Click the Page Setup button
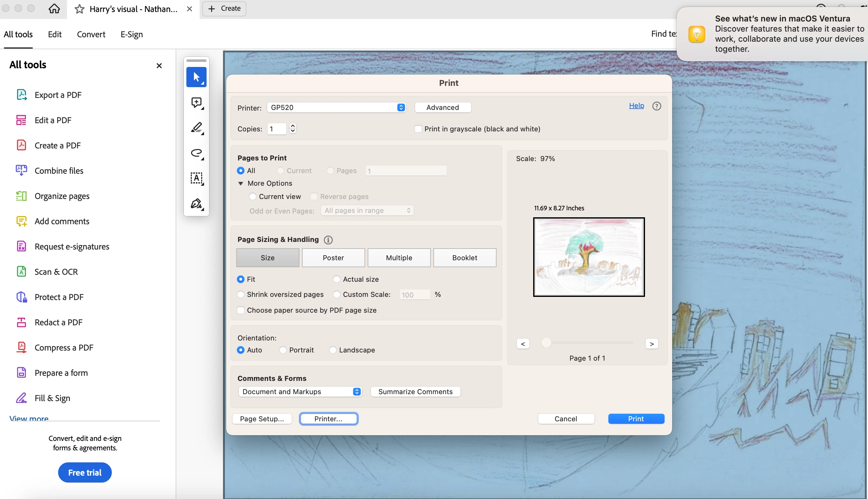The width and height of the screenshot is (868, 499). [x=262, y=419]
